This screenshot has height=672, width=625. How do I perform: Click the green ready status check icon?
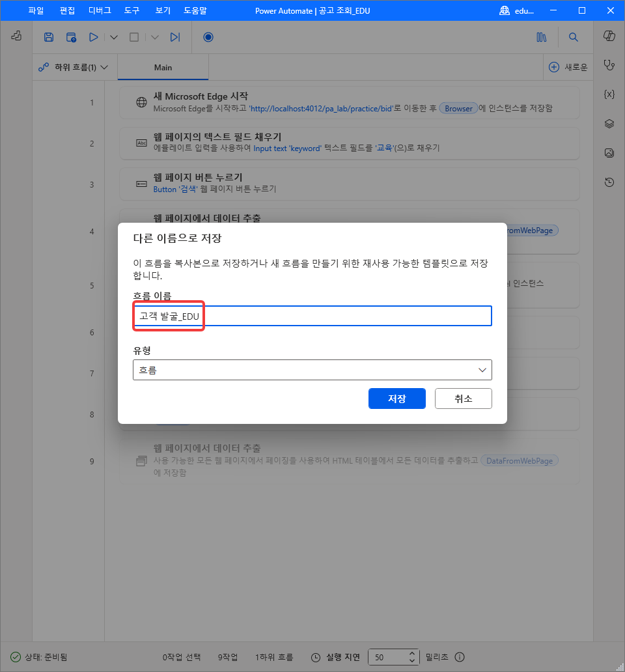pos(16,657)
